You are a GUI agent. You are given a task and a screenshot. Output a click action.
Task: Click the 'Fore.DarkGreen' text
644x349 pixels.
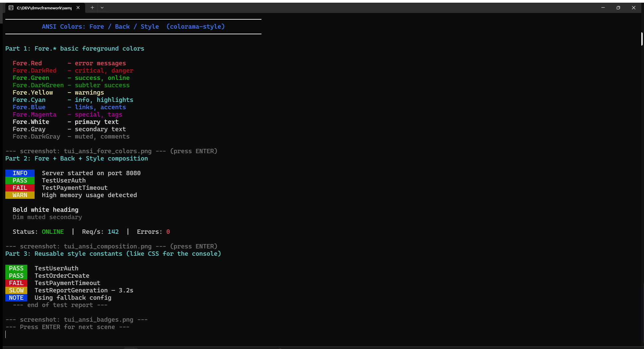(x=38, y=85)
